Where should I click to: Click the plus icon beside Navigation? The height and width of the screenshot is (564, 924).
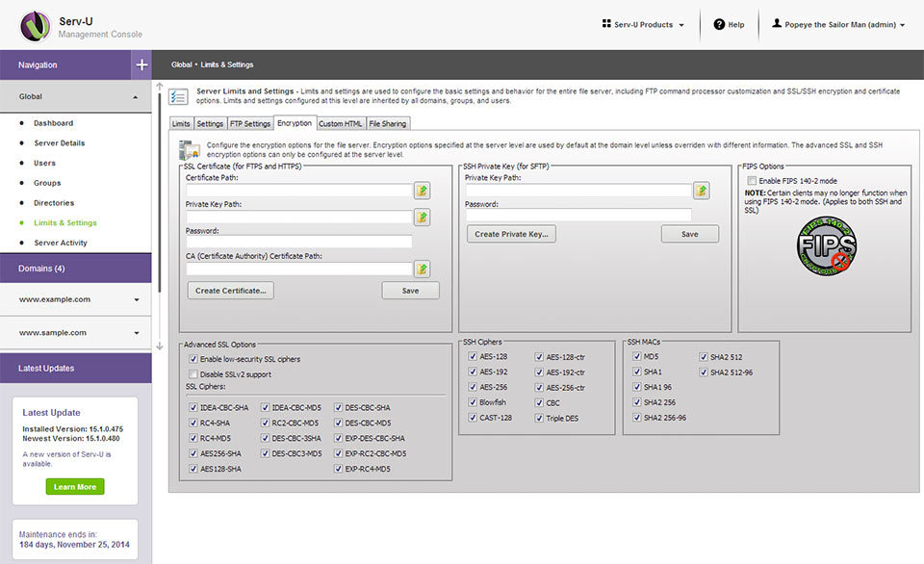pos(141,64)
